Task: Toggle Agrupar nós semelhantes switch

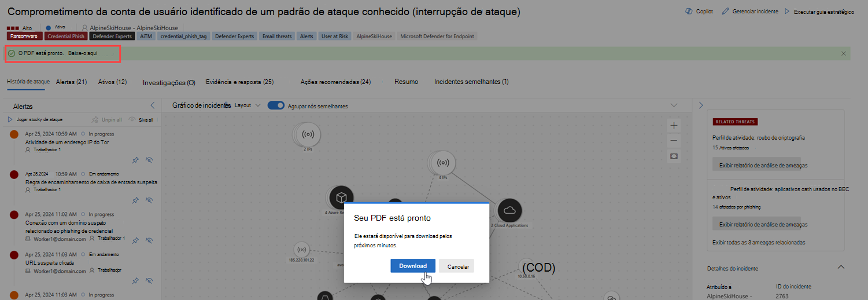Action: pos(276,105)
